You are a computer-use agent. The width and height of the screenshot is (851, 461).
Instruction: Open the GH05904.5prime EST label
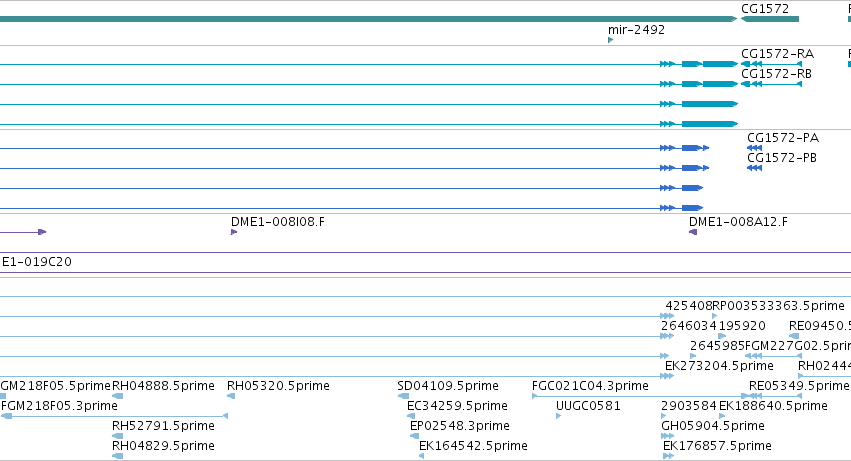point(713,426)
